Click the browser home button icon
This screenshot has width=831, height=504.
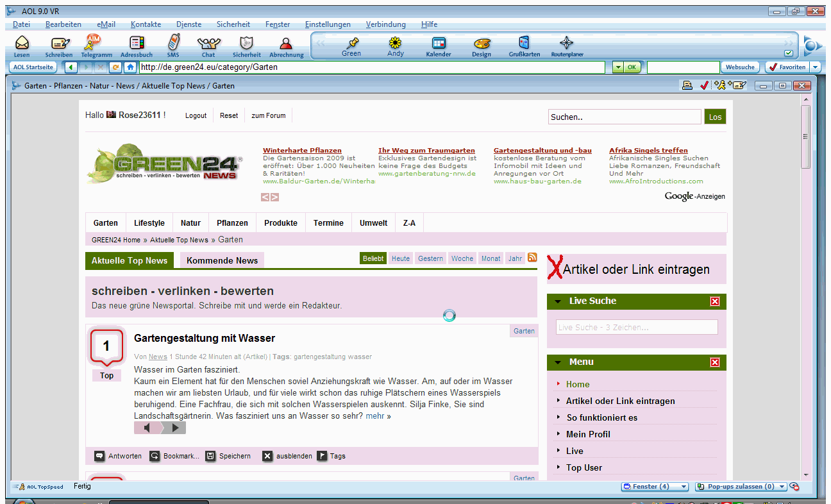coord(130,67)
